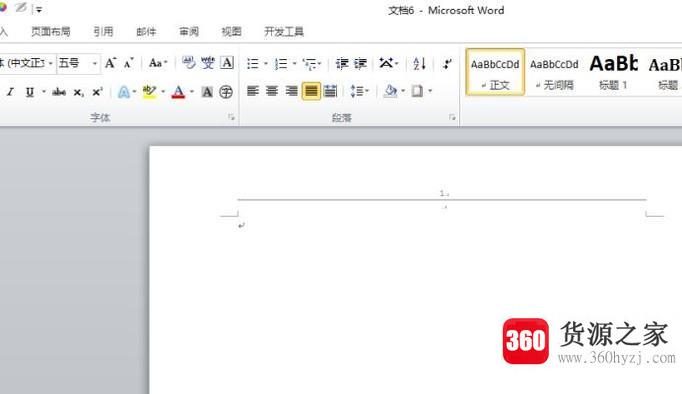Open the 邮件 ribbon tab
682x394 pixels.
(146, 31)
